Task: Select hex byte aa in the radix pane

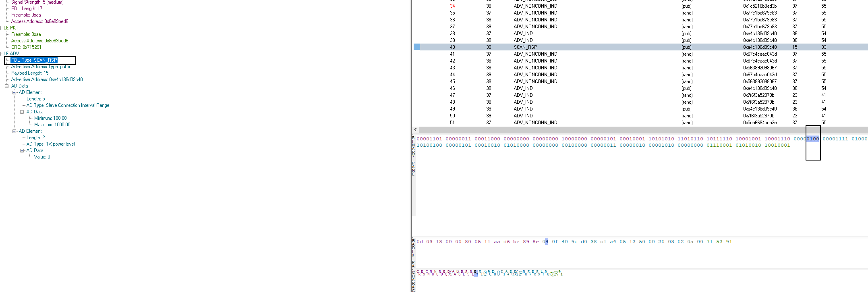Action: [497, 242]
